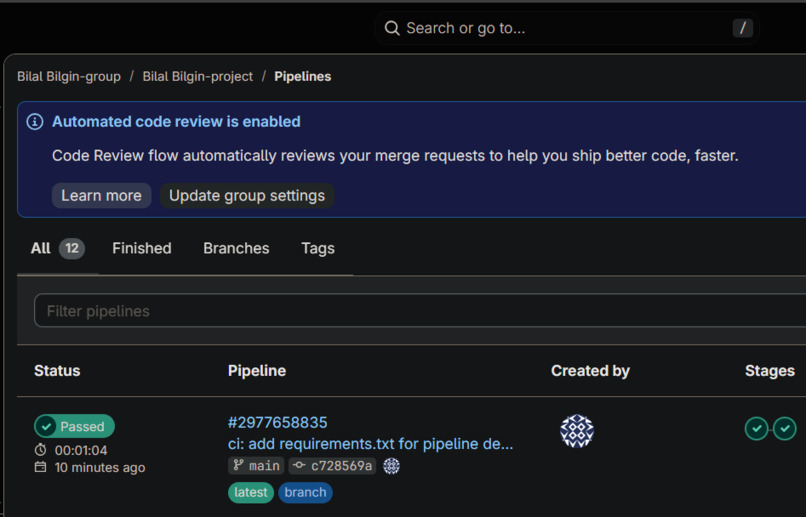Open the first passed stage icon
Screen dimensions: 806x517
(x=757, y=429)
